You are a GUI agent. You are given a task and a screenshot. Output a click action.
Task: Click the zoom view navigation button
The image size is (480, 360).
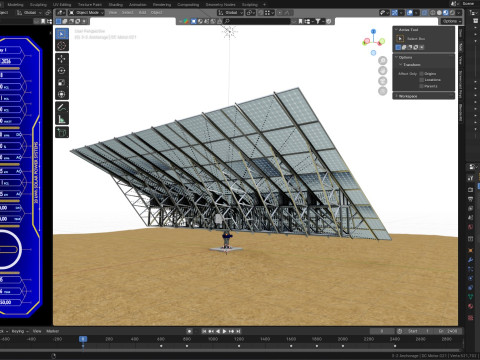point(383,60)
